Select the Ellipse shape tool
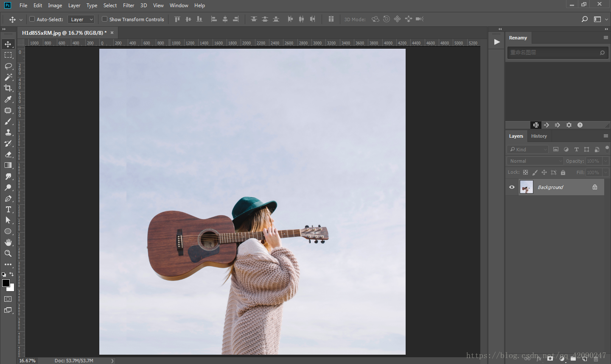Viewport: 611px width, 364px height. 8,231
